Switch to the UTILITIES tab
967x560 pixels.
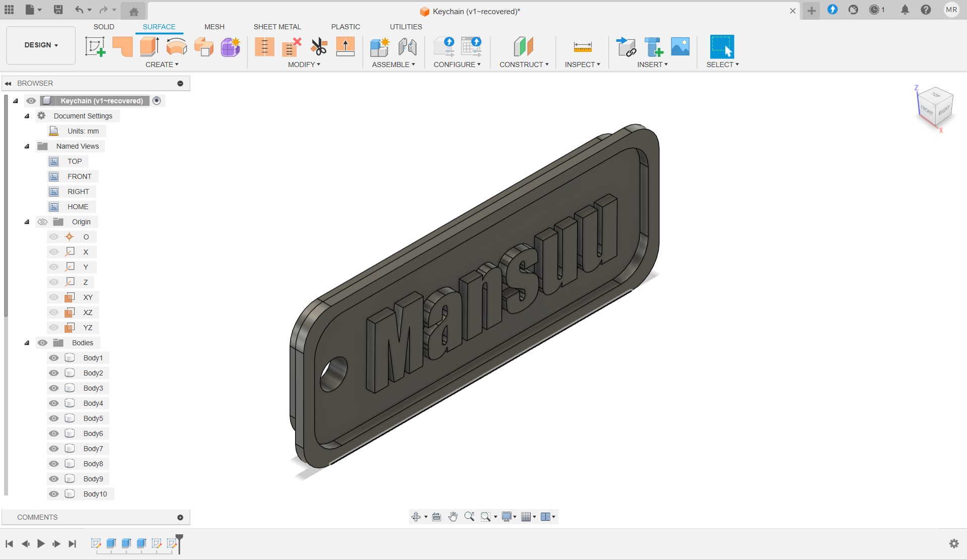pos(406,27)
